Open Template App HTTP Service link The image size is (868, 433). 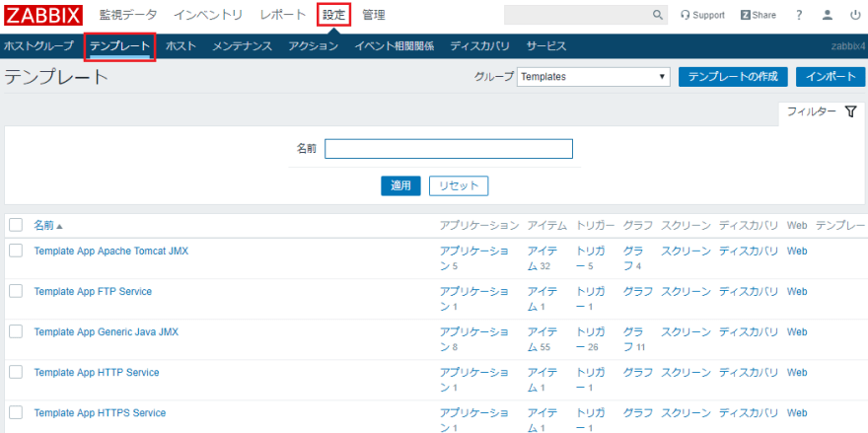97,372
